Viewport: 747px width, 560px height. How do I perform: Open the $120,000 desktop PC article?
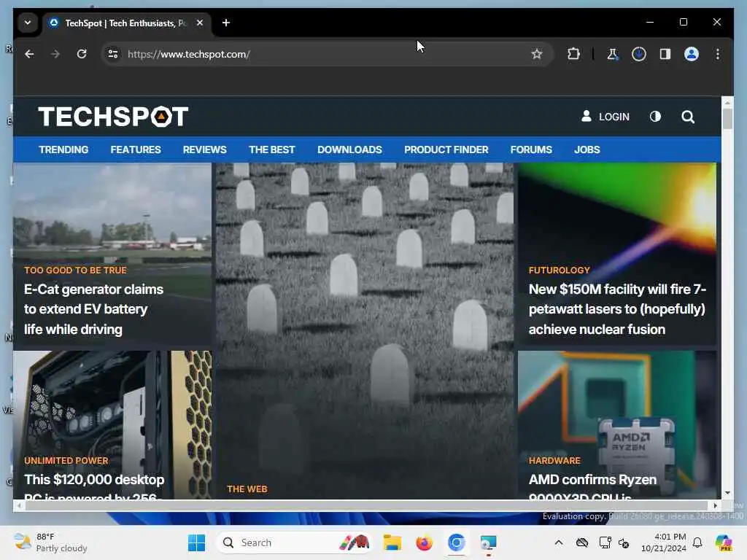(x=94, y=486)
